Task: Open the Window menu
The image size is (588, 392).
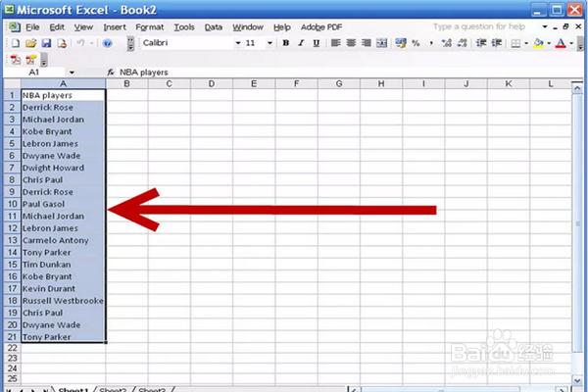Action: pyautogui.click(x=248, y=27)
